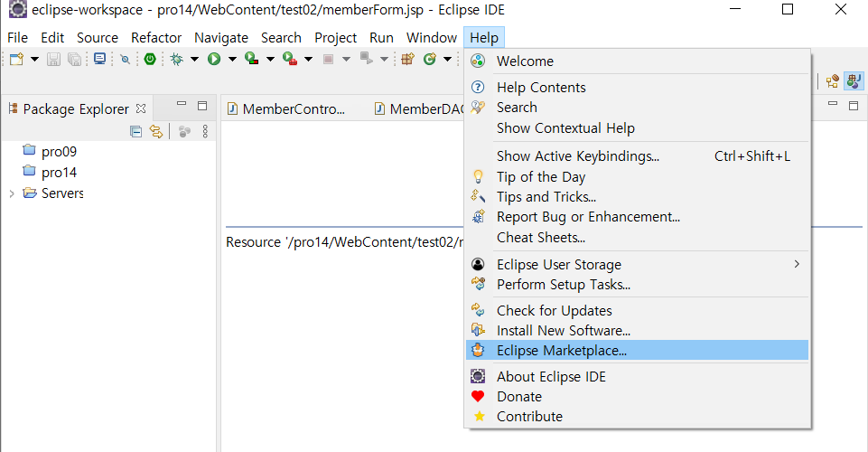This screenshot has width=868, height=452.
Task: Click the green Spring Boot dashboard icon
Action: [x=149, y=59]
